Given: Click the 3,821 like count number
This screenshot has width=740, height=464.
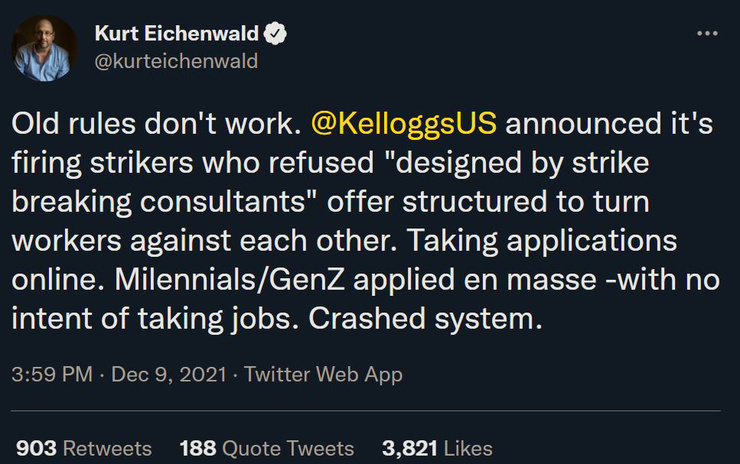Looking at the screenshot, I should coord(410,448).
